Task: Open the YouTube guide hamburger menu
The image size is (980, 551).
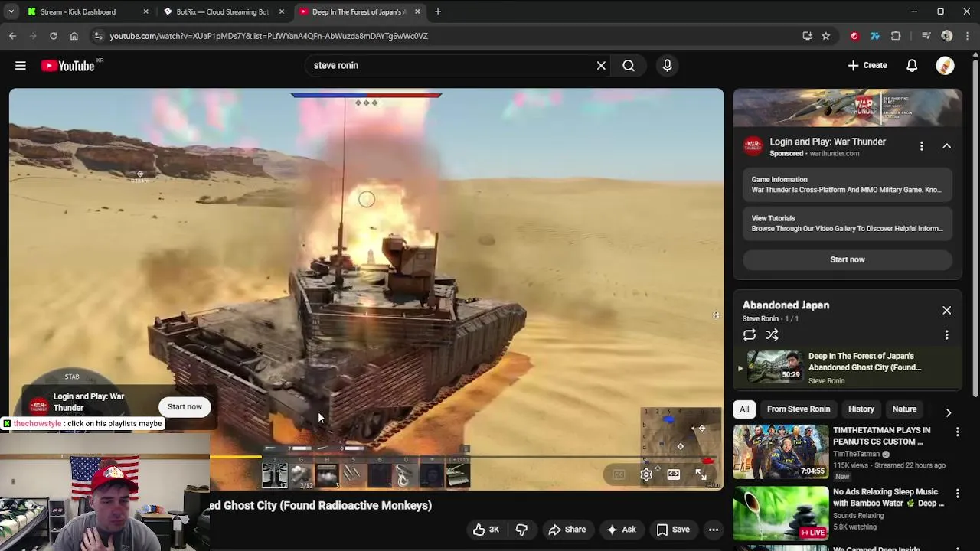Action: [x=21, y=66]
